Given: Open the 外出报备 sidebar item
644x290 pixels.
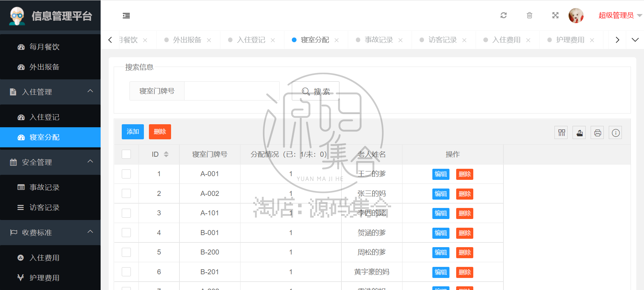Looking at the screenshot, I should point(50,67).
